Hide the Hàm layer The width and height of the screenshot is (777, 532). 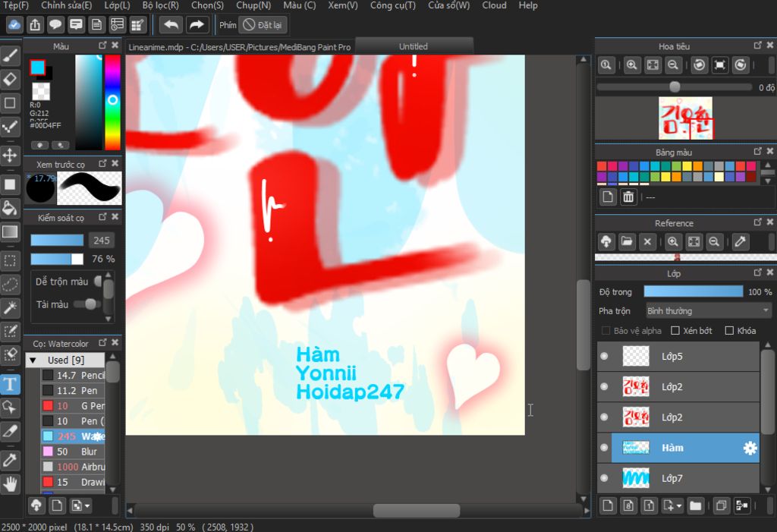tap(604, 448)
